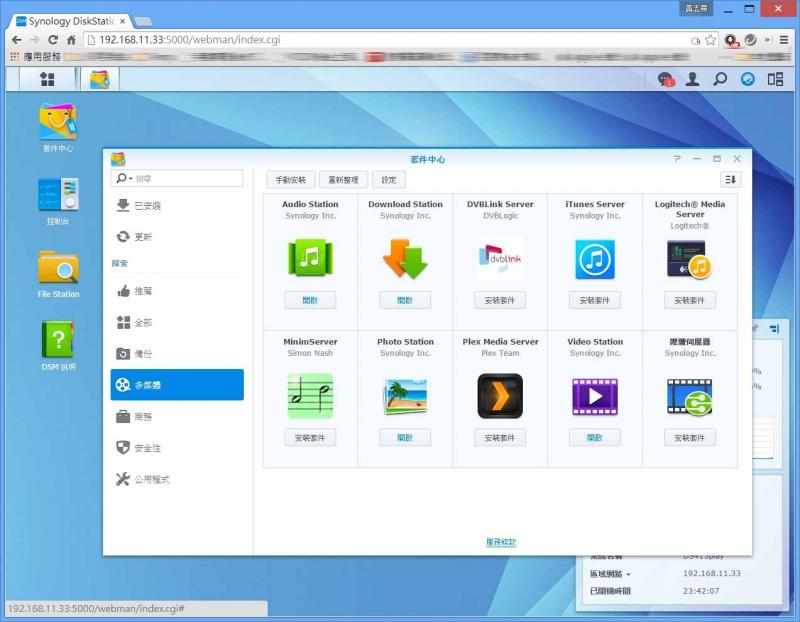The image size is (800, 622).
Task: Open Photo Station with its 開啟 button
Action: [x=405, y=438]
